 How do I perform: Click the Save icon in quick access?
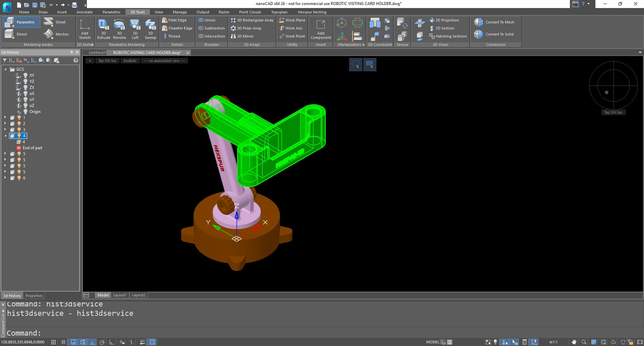point(35,5)
